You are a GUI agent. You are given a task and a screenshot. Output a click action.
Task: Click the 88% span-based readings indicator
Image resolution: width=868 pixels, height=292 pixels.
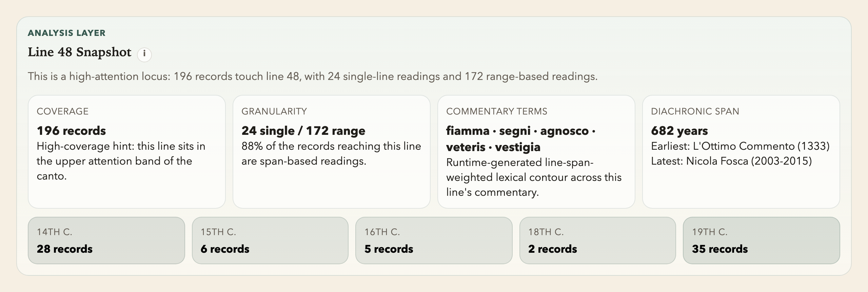(x=331, y=153)
